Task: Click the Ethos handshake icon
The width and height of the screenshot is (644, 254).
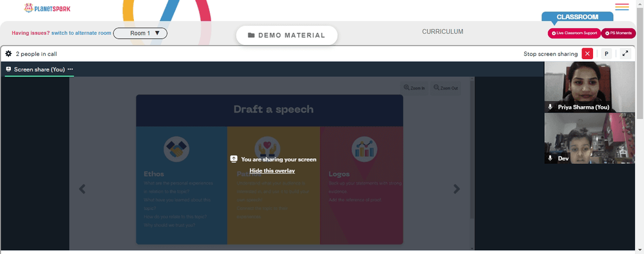Action: [176, 149]
